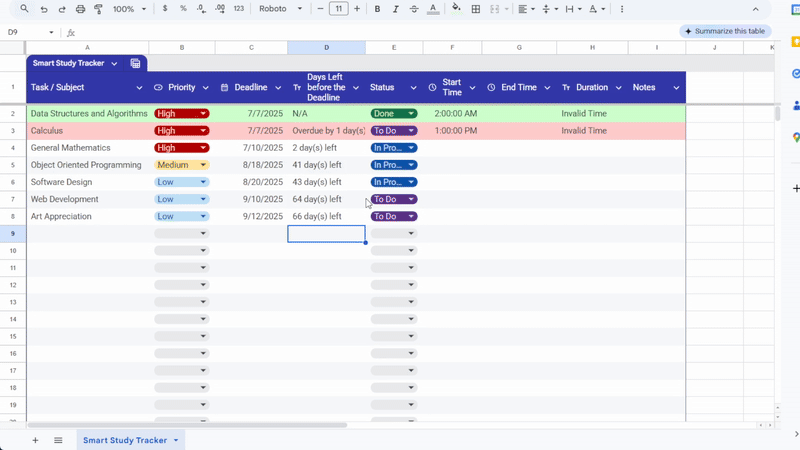The height and width of the screenshot is (450, 800).
Task: Open Done status chip for Data Structures
Action: (x=394, y=113)
